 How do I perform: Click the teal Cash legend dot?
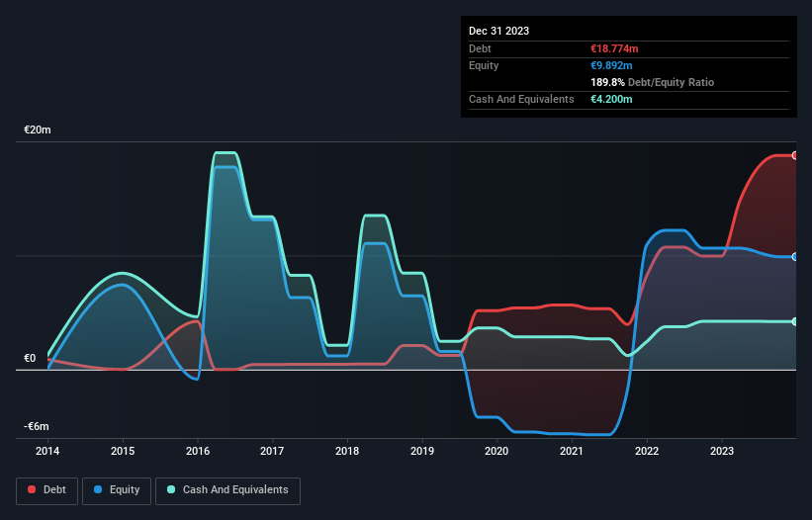tap(171, 489)
